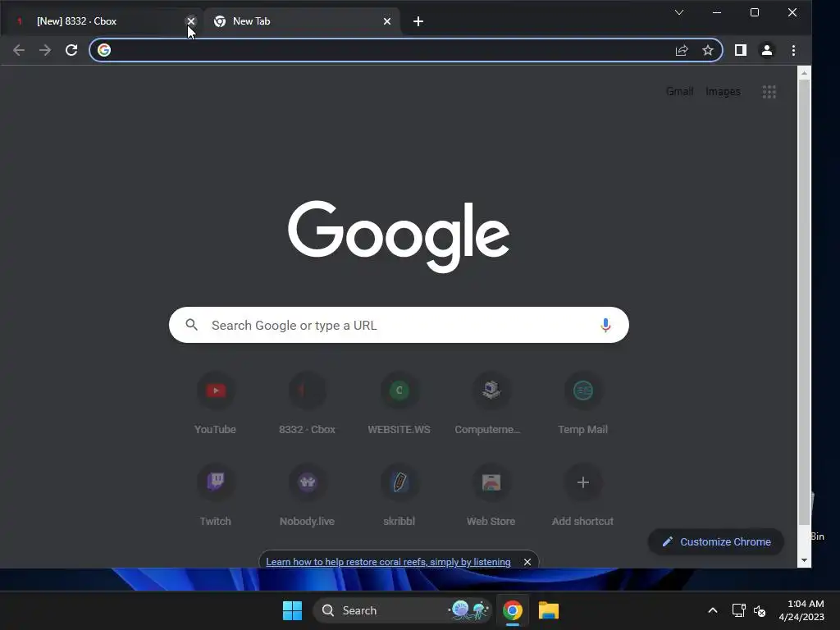Open the Windows Start menu
The width and height of the screenshot is (840, 630).
click(293, 610)
